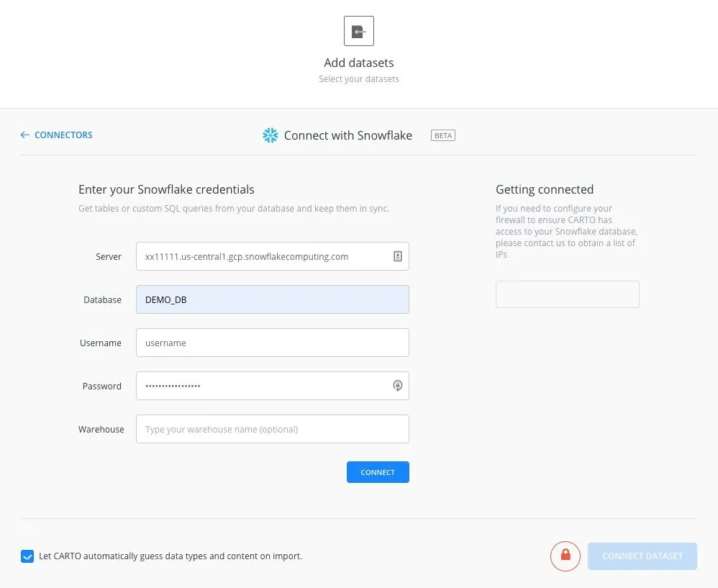Click the Add datasets import icon
This screenshot has height=588, width=718.
358,31
